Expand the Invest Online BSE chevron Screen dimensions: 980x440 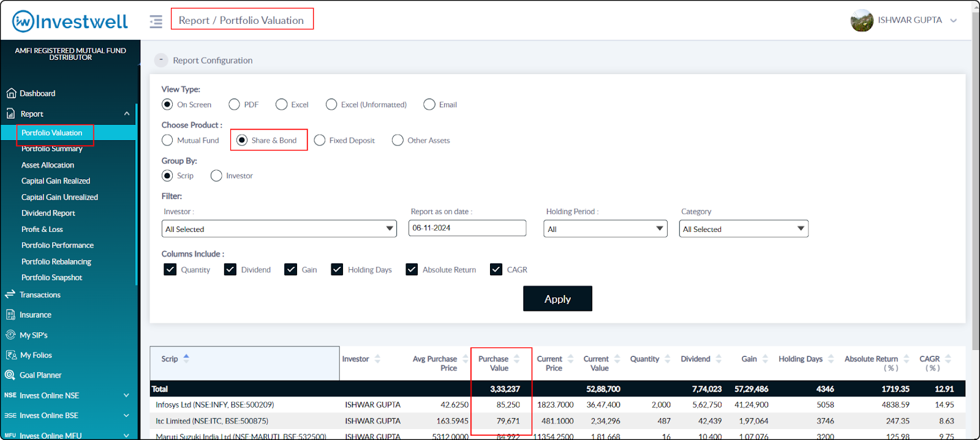(127, 416)
